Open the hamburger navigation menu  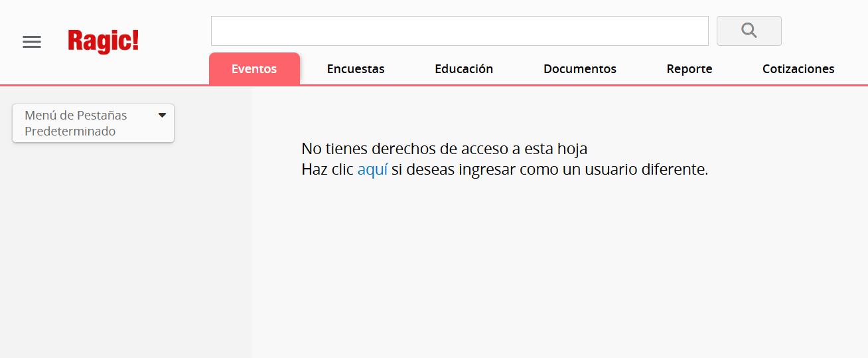[32, 42]
